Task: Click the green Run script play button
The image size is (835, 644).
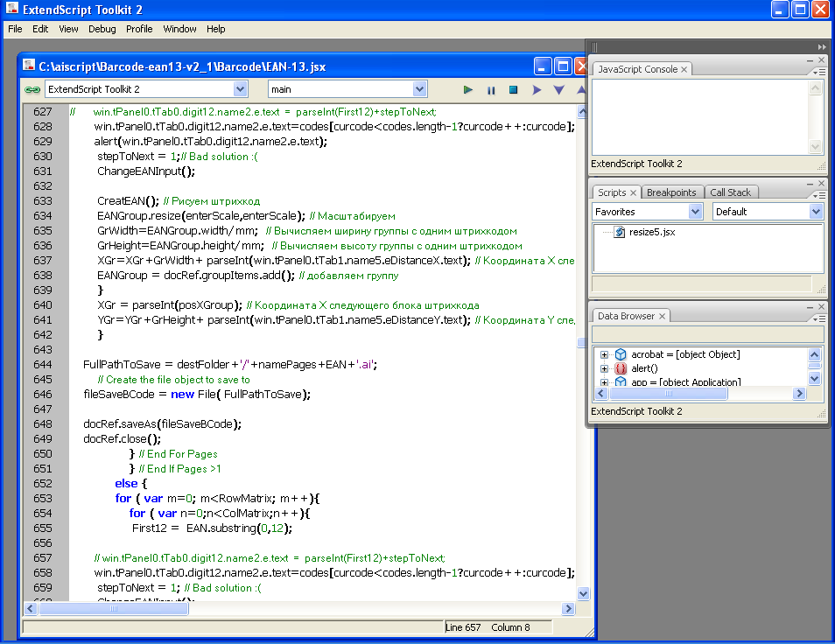Action: point(467,89)
